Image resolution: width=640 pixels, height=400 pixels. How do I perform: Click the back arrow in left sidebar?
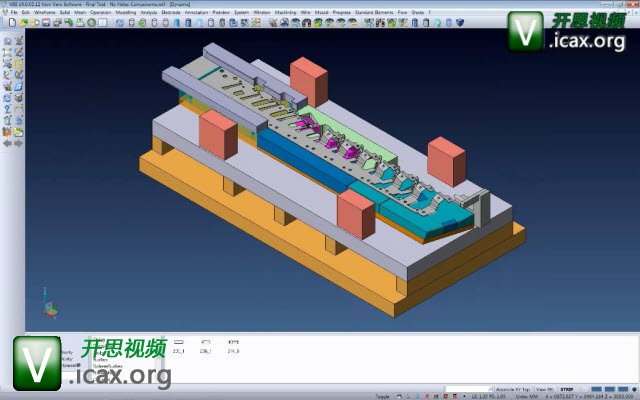click(x=7, y=144)
